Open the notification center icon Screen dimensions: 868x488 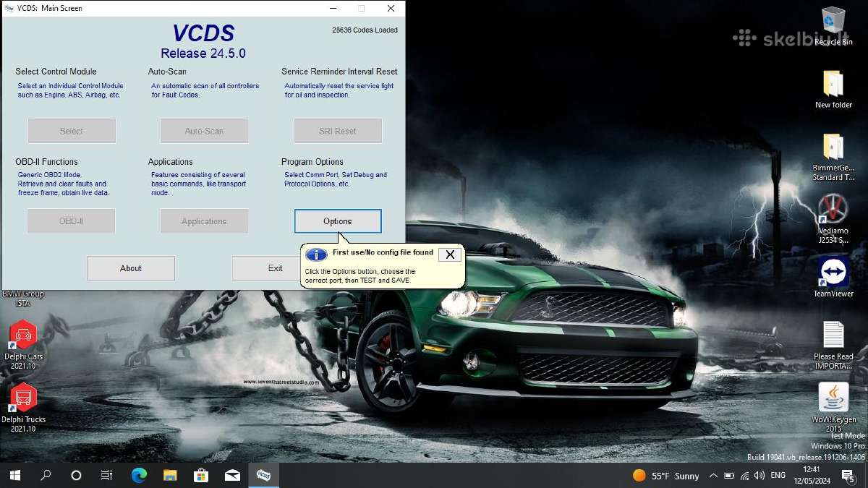click(848, 476)
